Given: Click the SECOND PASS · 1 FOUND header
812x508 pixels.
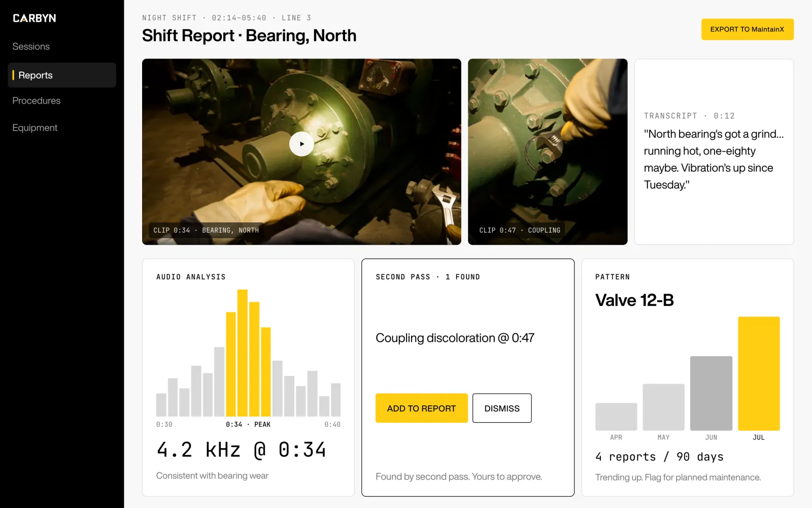Looking at the screenshot, I should click(428, 277).
